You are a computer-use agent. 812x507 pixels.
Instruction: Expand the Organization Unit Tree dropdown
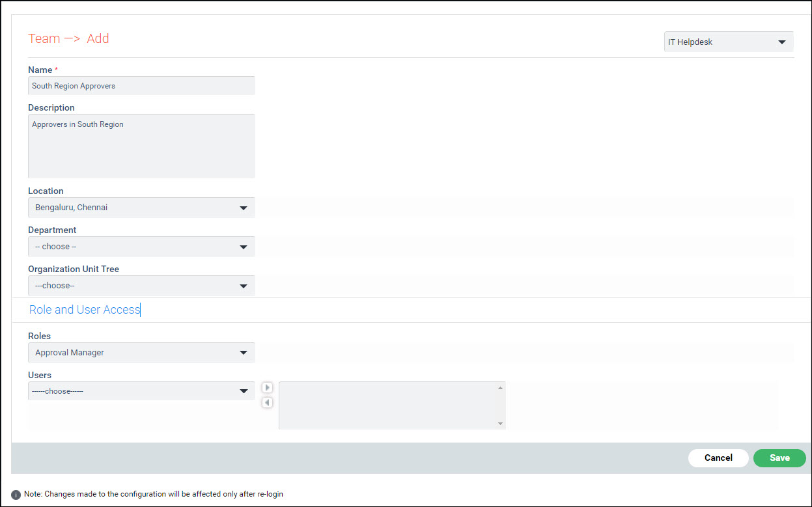pos(141,285)
